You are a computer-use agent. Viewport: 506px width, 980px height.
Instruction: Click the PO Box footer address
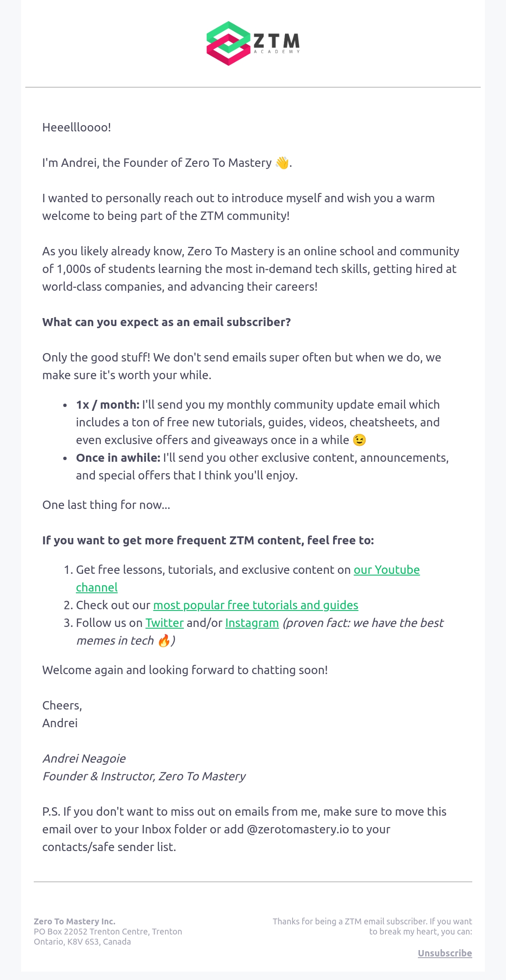pyautogui.click(x=108, y=937)
